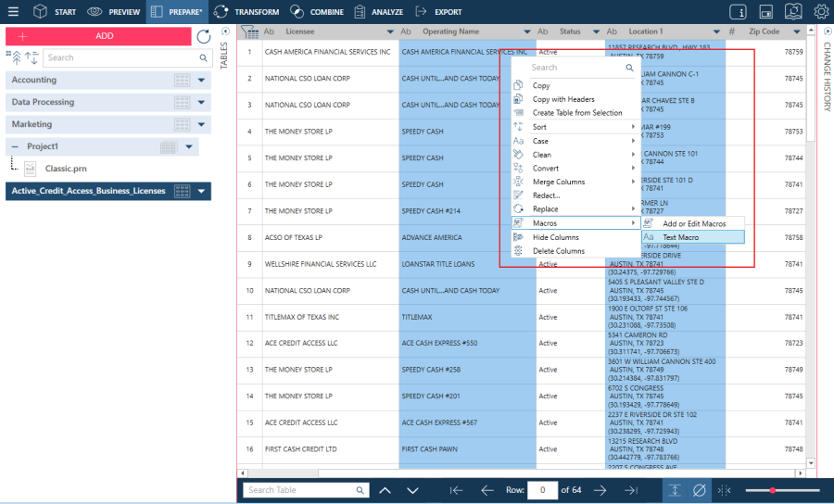834x504 pixels.
Task: Switch to the ANALYZE tab
Action: click(x=379, y=12)
